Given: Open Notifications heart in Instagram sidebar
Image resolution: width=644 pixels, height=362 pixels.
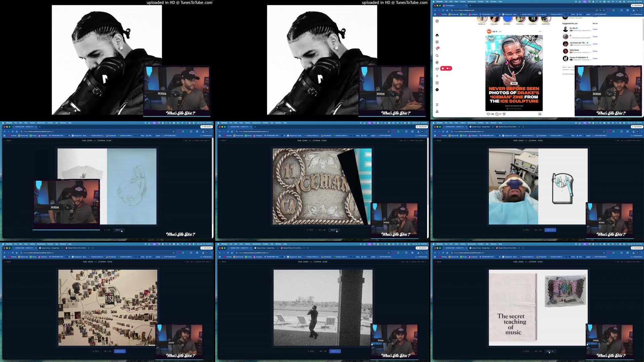Looking at the screenshot, I should (437, 69).
